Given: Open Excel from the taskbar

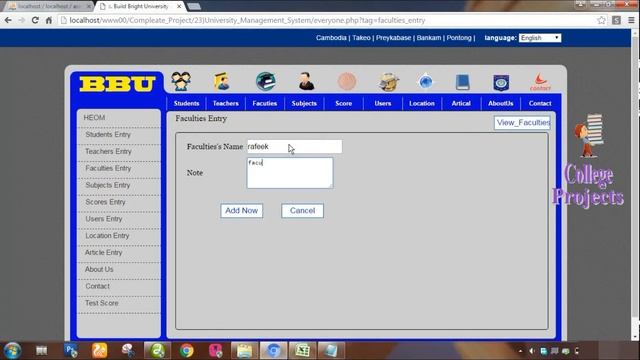Looking at the screenshot, I should coord(302,351).
